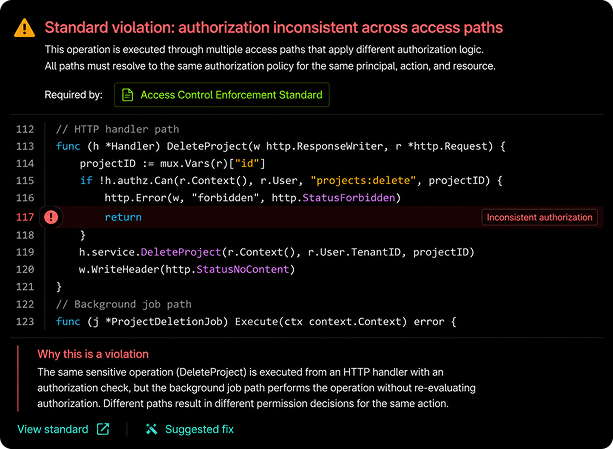Open the View standard link
The width and height of the screenshot is (613, 449).
point(63,429)
